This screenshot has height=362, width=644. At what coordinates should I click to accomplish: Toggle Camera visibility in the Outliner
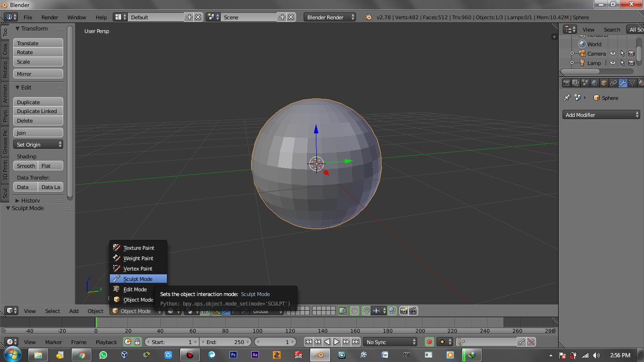612,53
